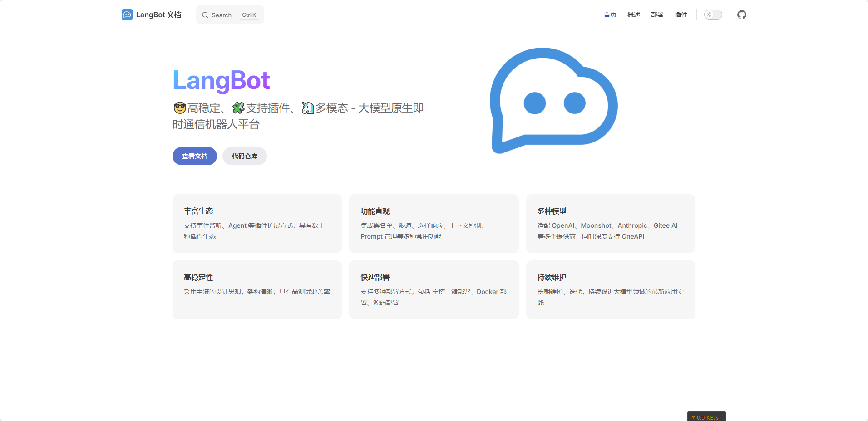Select the 丰富生态 feature card
This screenshot has width=868, height=421.
(x=257, y=224)
